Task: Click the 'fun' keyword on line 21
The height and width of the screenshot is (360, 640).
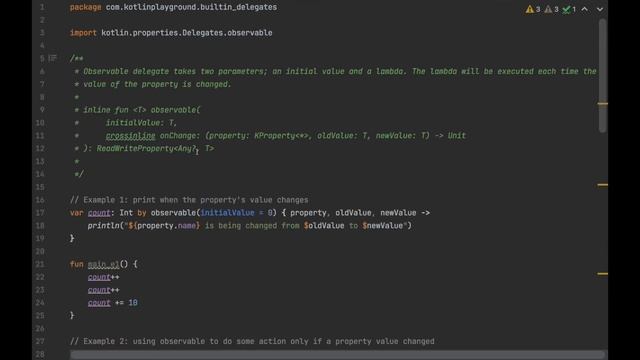Action: [x=76, y=264]
